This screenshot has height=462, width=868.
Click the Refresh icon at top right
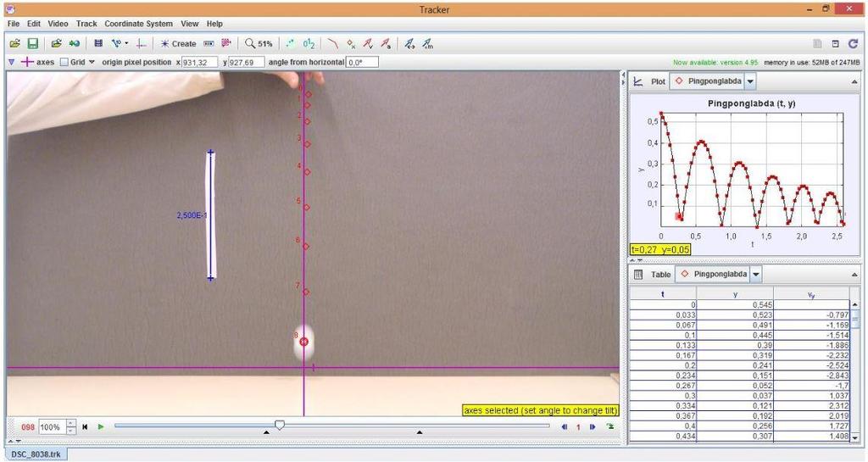pyautogui.click(x=853, y=44)
